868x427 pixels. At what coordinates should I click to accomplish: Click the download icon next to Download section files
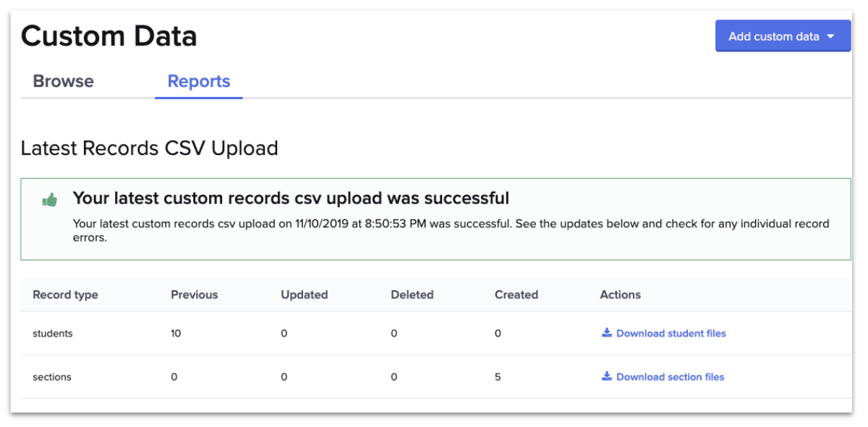click(x=606, y=376)
